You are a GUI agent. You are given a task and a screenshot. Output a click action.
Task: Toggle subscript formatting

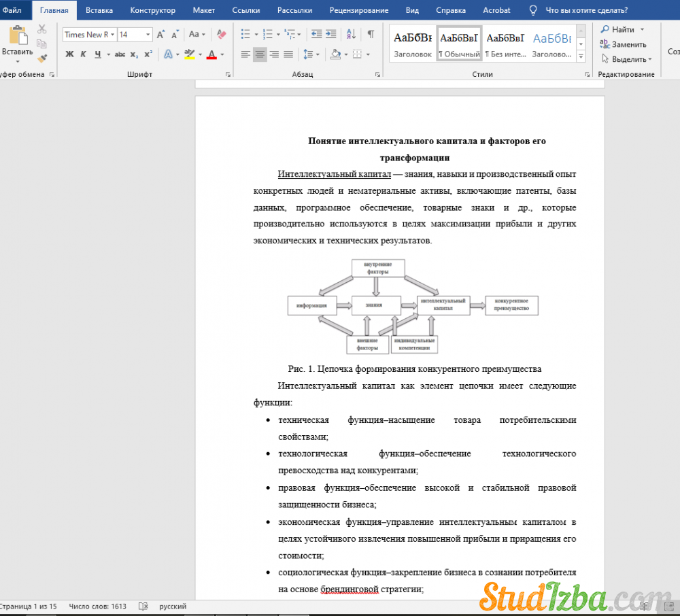(135, 54)
